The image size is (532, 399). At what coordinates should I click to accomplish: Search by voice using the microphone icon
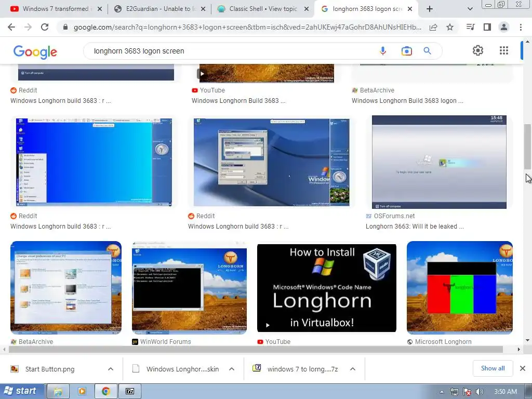383,51
